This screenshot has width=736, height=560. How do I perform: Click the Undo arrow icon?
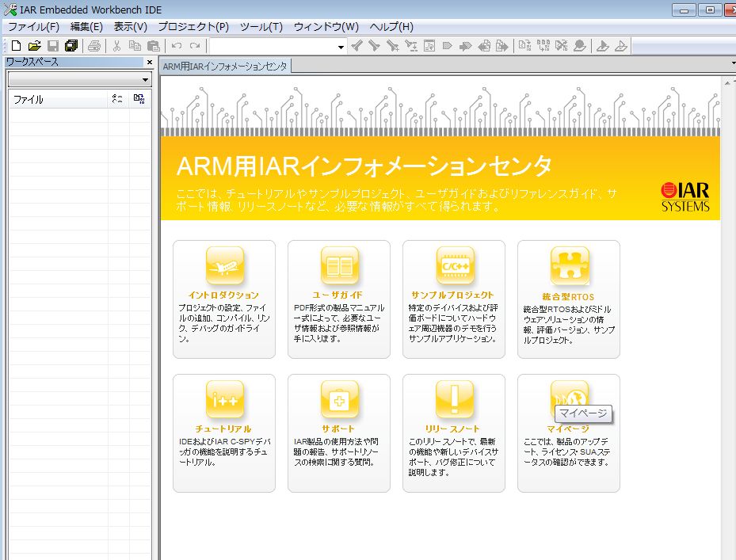pos(177,45)
